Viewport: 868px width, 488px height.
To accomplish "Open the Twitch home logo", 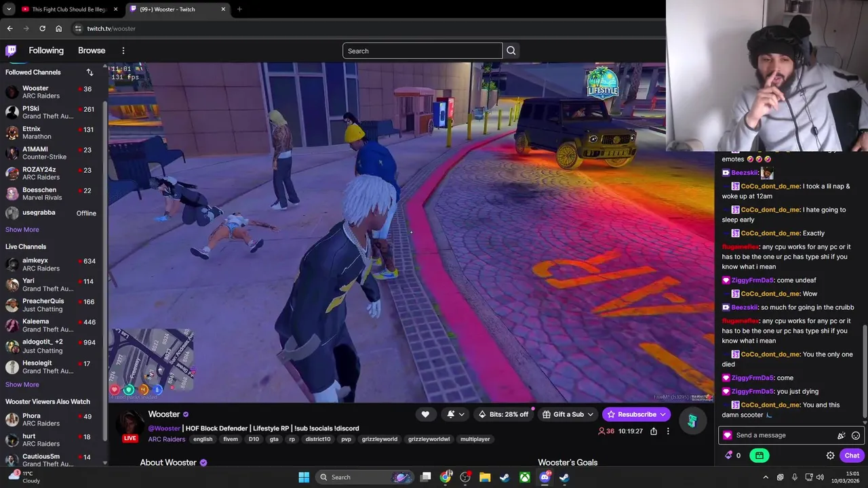I will [11, 51].
